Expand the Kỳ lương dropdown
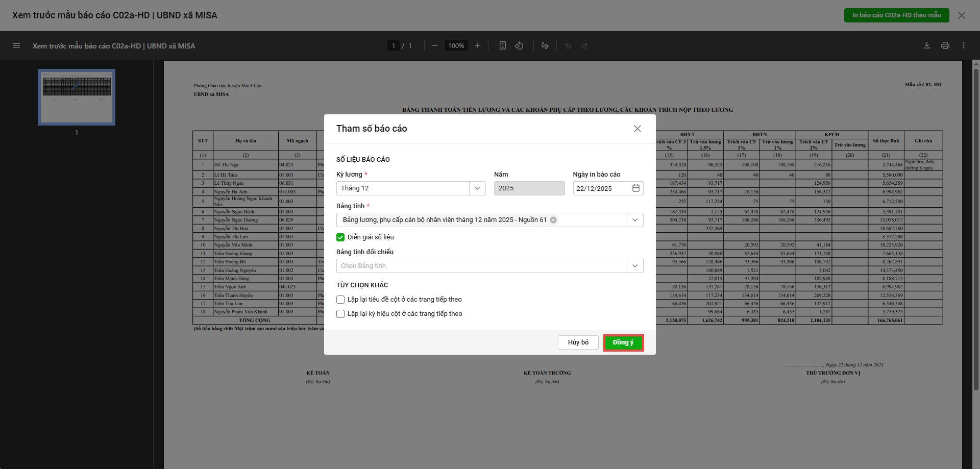The image size is (980, 469). click(x=477, y=188)
